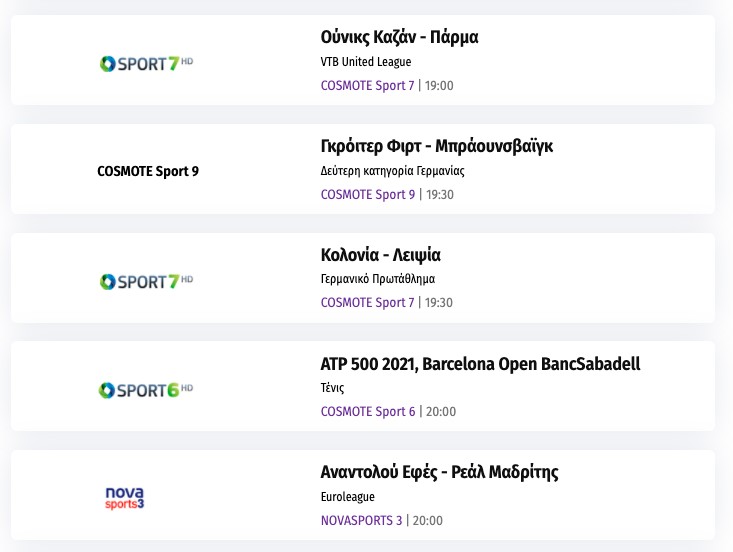This screenshot has height=552, width=733.
Task: Click the Γερμανικό Πρωτάθλημα label
Action: click(377, 279)
